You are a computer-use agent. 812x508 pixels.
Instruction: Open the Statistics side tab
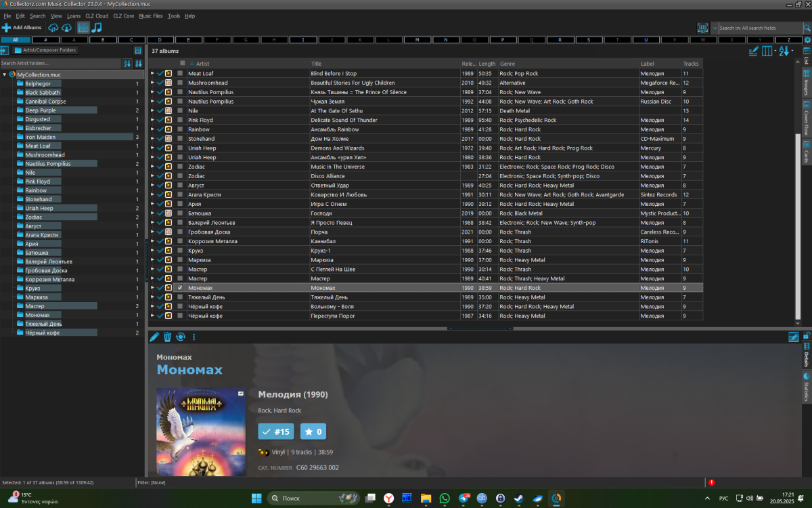[x=807, y=387]
